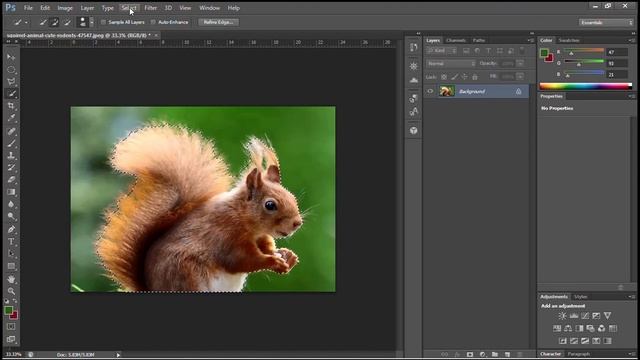This screenshot has height=360, width=640.
Task: Choose Add to selection mode
Action: [55, 22]
